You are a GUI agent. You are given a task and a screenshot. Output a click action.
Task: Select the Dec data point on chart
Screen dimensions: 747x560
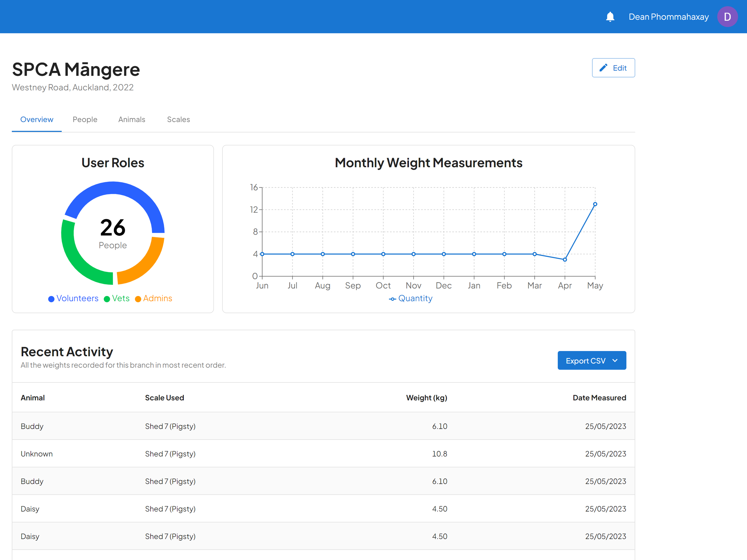click(x=444, y=254)
